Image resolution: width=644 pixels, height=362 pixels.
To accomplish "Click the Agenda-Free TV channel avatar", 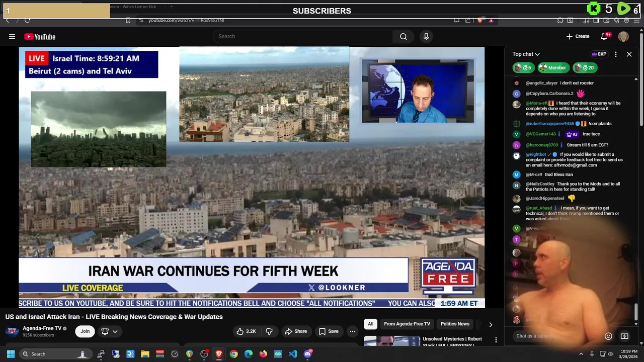I will tap(12, 331).
